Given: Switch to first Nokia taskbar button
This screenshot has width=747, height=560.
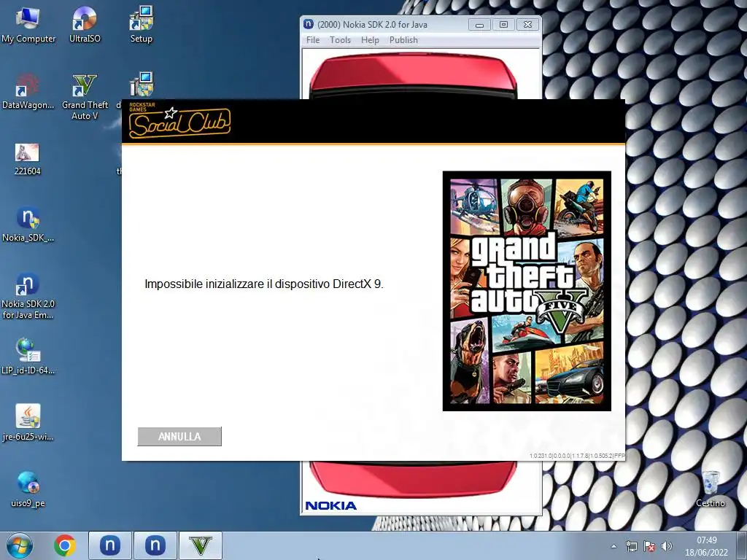Looking at the screenshot, I should pos(109,545).
